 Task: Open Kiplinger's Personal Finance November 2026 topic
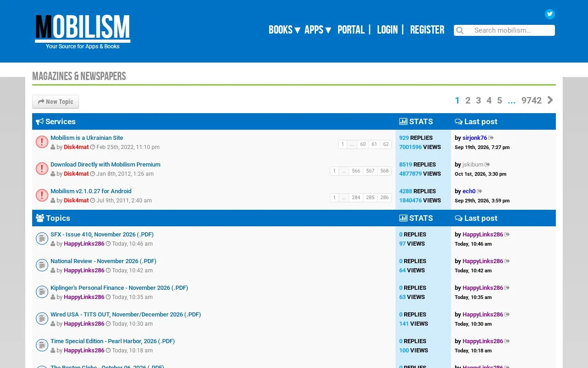tap(119, 288)
